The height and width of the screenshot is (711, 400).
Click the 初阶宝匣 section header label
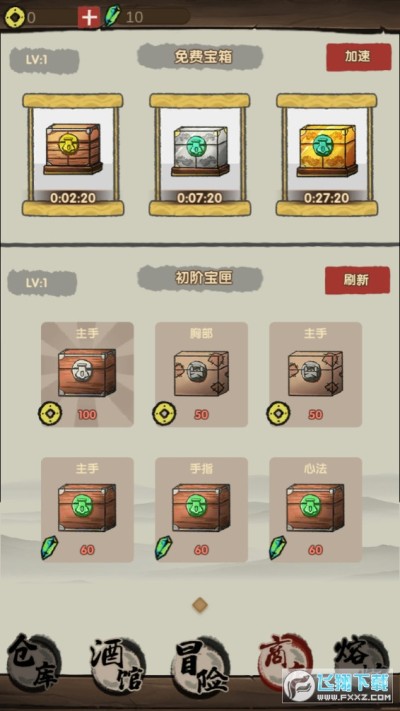tap(200, 278)
